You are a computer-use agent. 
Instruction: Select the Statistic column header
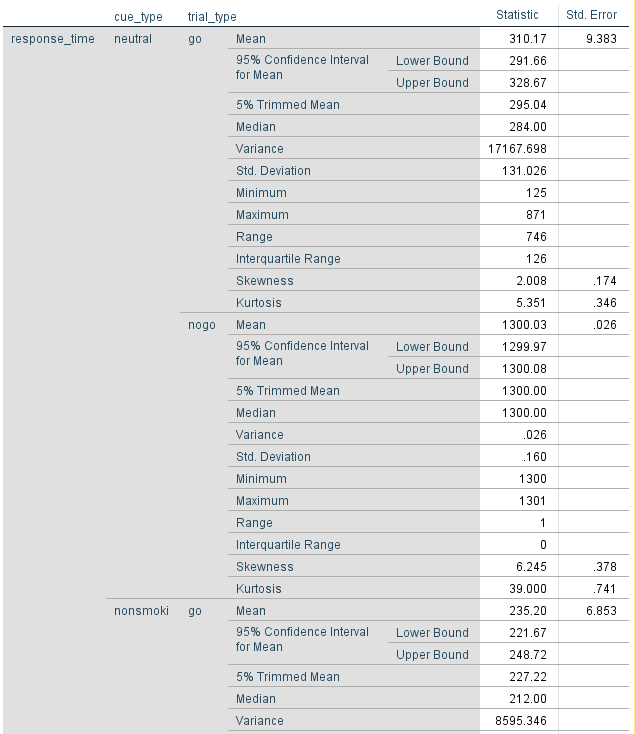(x=517, y=15)
